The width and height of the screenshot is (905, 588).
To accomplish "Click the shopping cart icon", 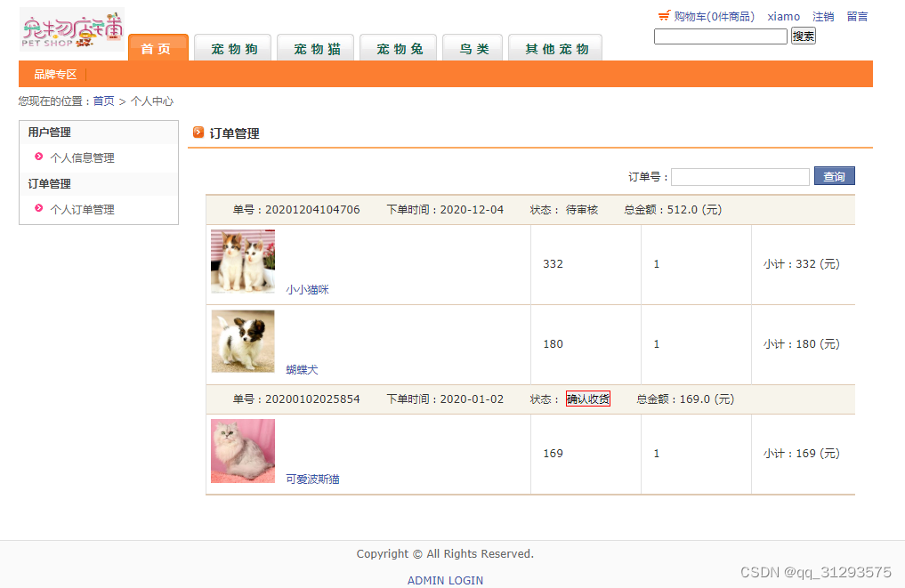I will [663, 15].
